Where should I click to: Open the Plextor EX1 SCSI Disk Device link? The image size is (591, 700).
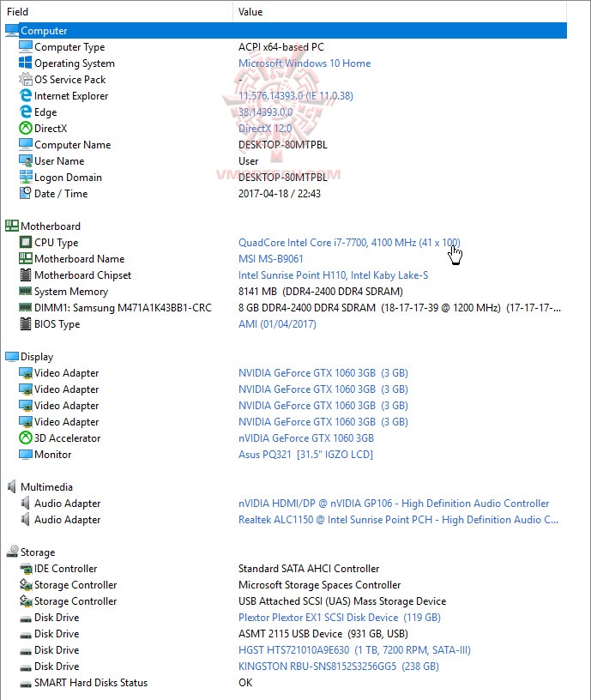pyautogui.click(x=339, y=618)
